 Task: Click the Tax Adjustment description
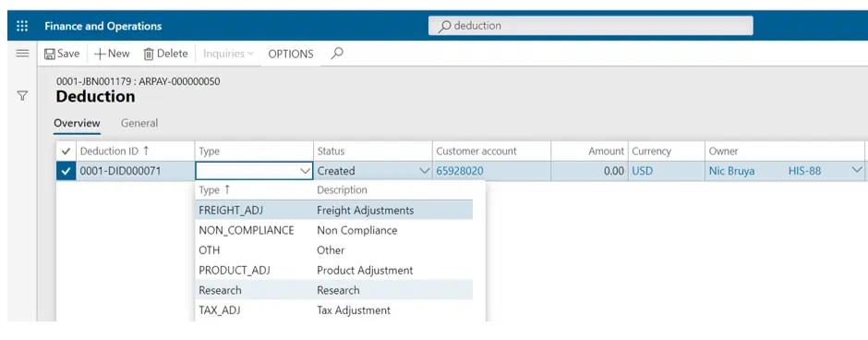[353, 310]
